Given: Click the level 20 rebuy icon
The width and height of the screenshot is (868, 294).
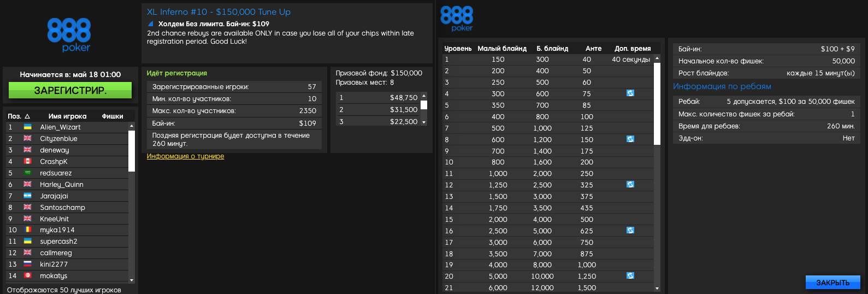Looking at the screenshot, I should pyautogui.click(x=630, y=276).
